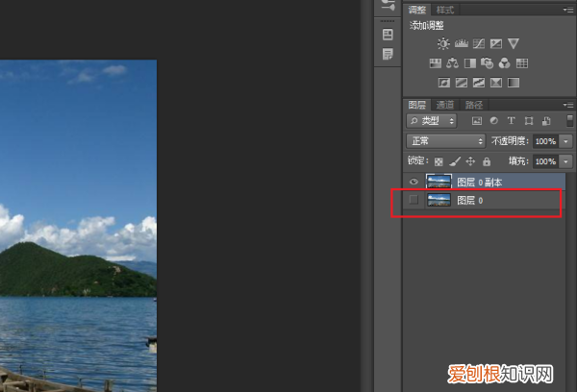The height and width of the screenshot is (392, 577).
Task: Click the Channel Mixer adjustment icon
Action: pos(505,63)
